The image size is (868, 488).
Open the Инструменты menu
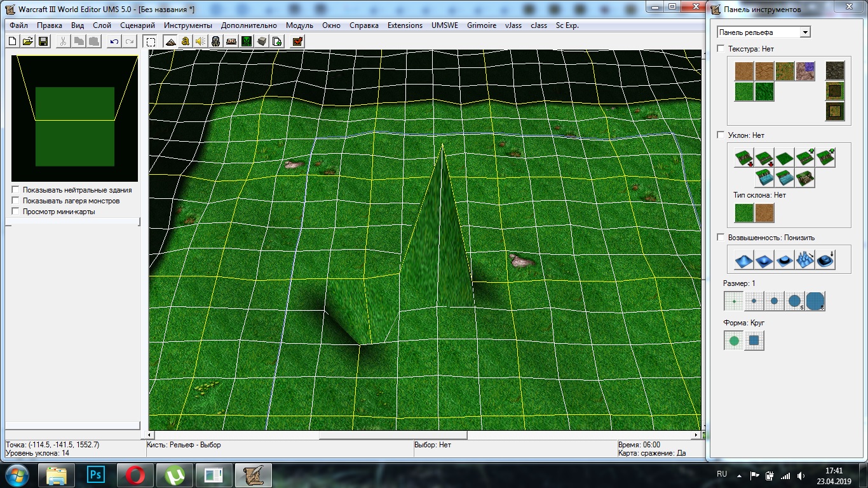188,25
